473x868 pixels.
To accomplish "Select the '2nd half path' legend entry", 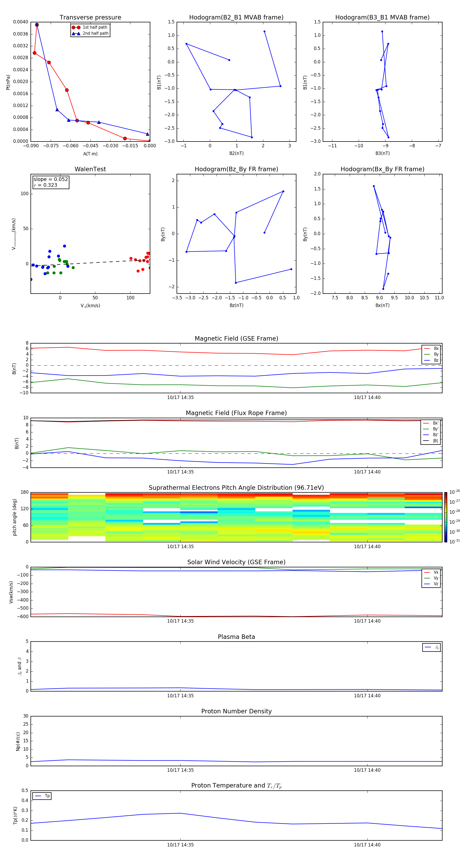I will (x=90, y=33).
